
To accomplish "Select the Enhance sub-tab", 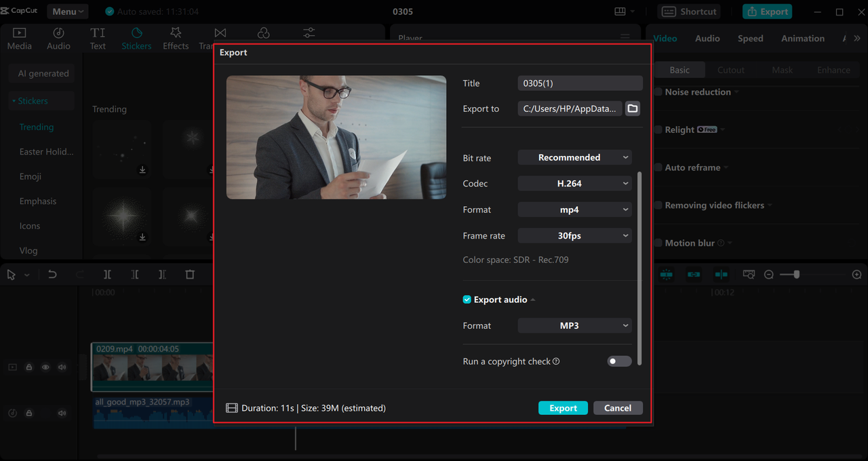I will pyautogui.click(x=833, y=70).
